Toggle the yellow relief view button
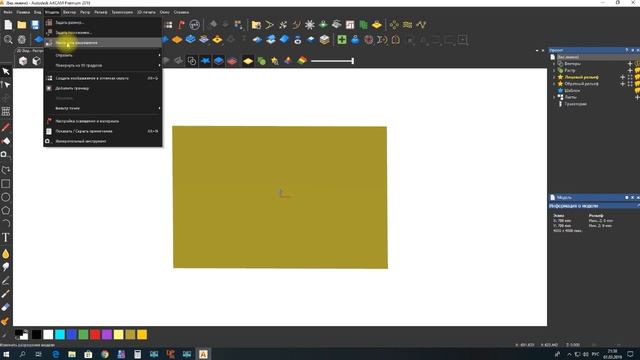Image resolution: width=640 pixels, height=360 pixels. pos(248,61)
